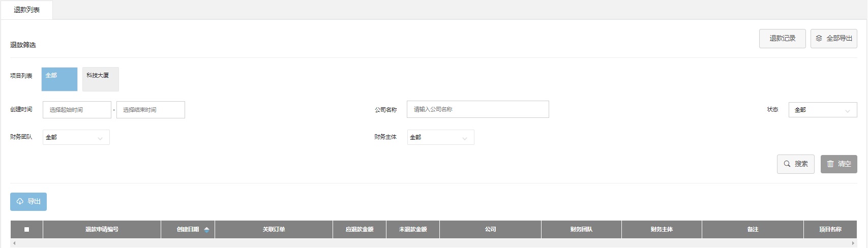This screenshot has height=248, width=868.
Task: Expand the 财务团队 dropdown
Action: [x=76, y=137]
